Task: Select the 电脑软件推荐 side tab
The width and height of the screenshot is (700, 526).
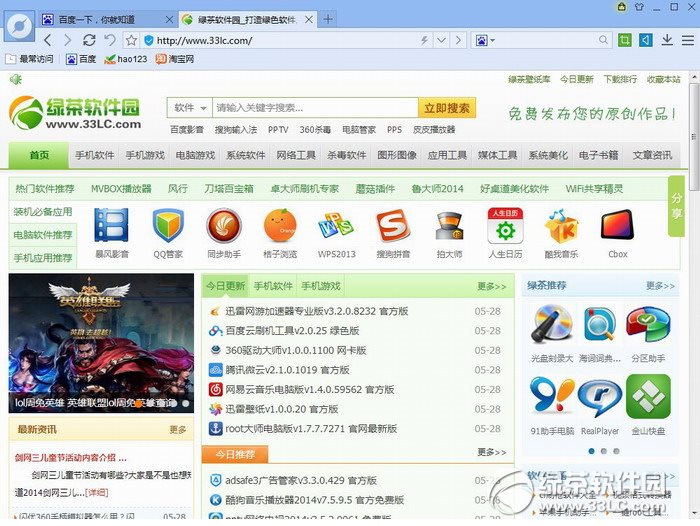Action: tap(43, 235)
